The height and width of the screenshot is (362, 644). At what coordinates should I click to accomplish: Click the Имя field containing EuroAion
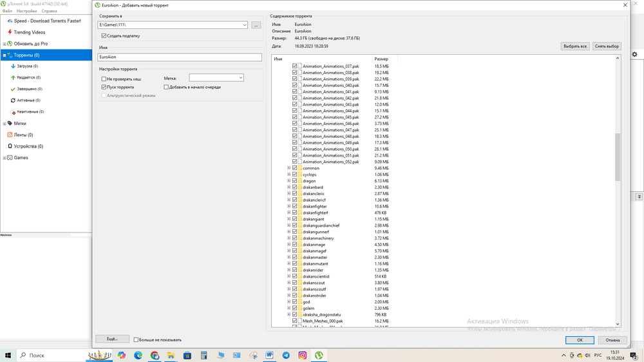pos(180,57)
